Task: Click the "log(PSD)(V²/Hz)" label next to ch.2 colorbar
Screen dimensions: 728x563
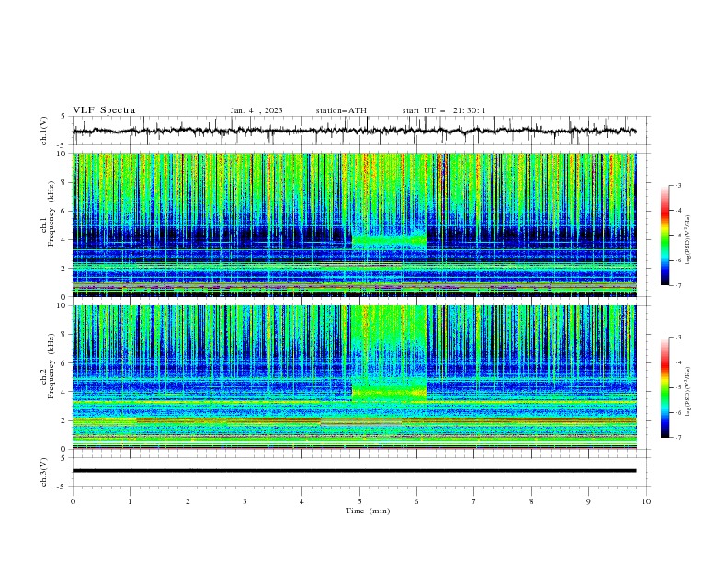Action: coord(688,392)
